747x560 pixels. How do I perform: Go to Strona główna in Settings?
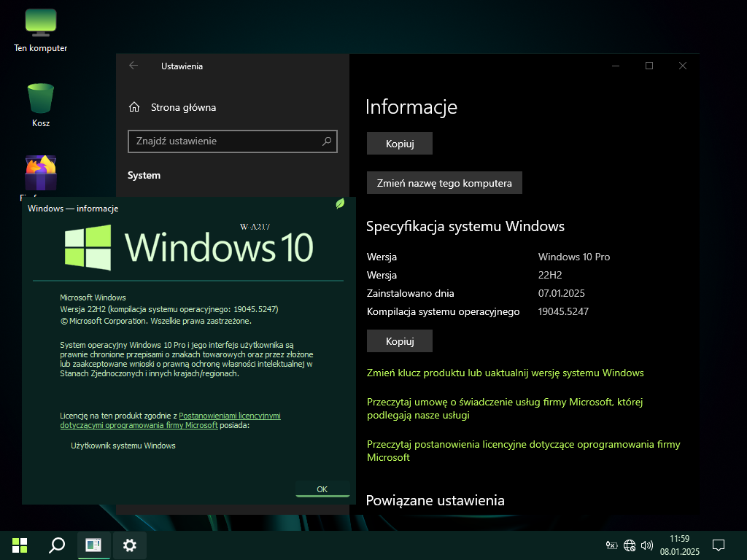(x=182, y=107)
